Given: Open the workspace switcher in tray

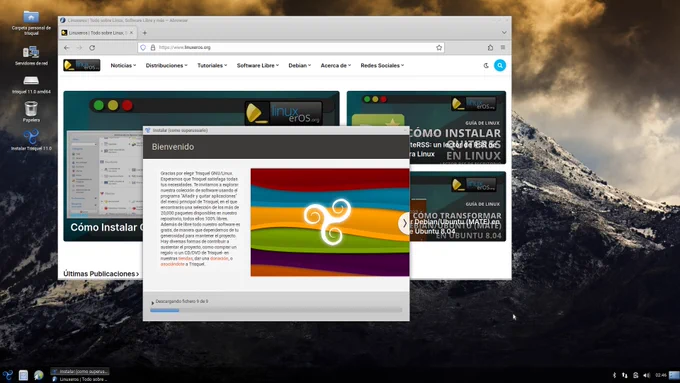Looking at the screenshot, I should [674, 375].
